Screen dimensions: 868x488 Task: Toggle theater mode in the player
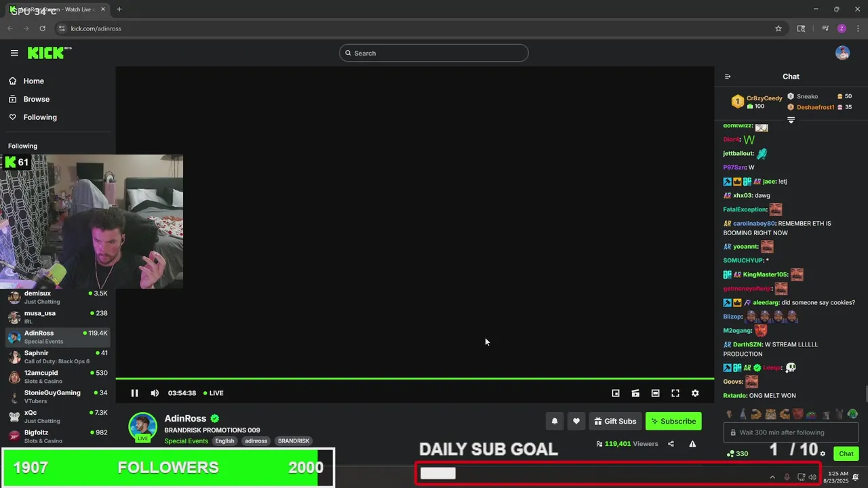[x=655, y=393]
